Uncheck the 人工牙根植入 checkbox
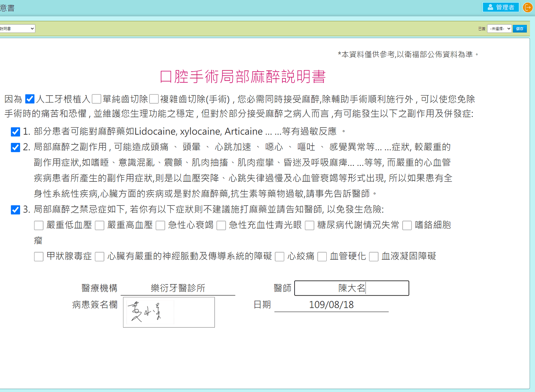 point(30,99)
